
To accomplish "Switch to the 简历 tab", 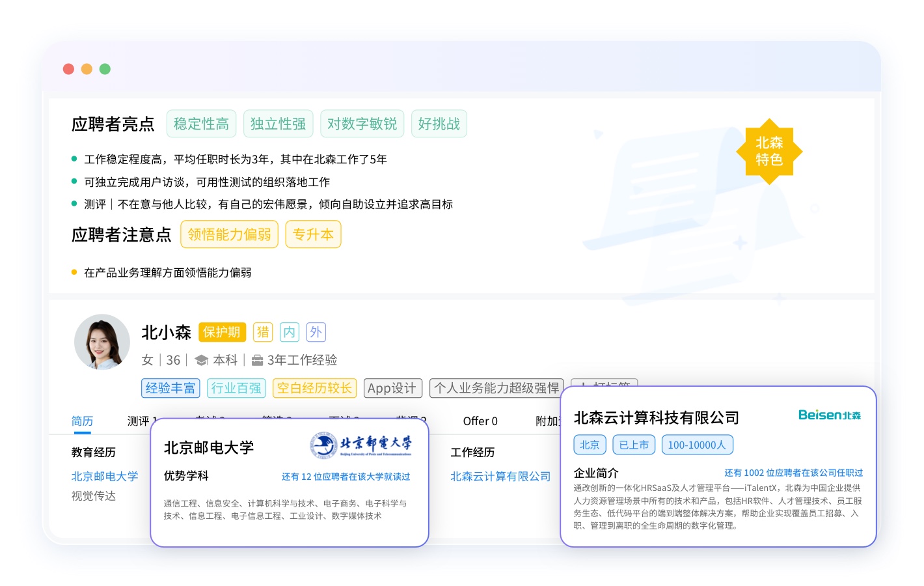I will point(82,421).
